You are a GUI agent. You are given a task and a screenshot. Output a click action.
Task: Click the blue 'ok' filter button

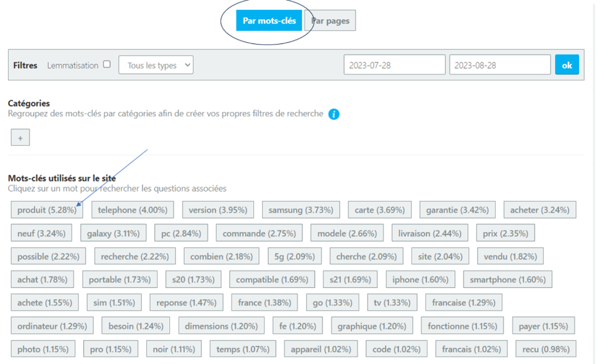[x=567, y=65]
